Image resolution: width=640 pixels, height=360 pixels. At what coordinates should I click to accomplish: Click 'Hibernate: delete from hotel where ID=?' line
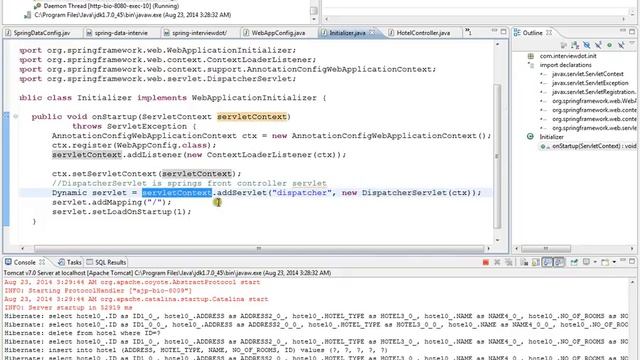click(x=82, y=333)
